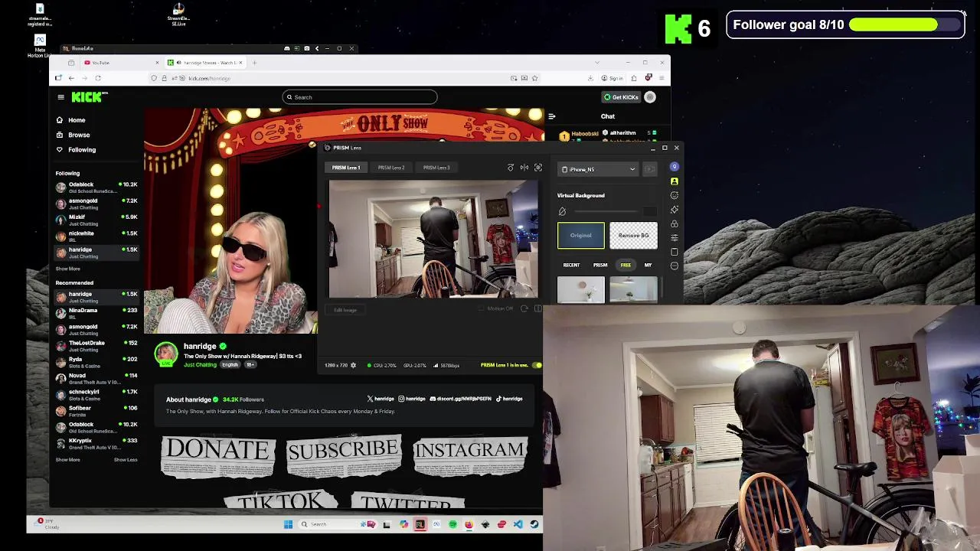Pick the second bright room background thumbnail
Image resolution: width=980 pixels, height=551 pixels.
coord(633,290)
